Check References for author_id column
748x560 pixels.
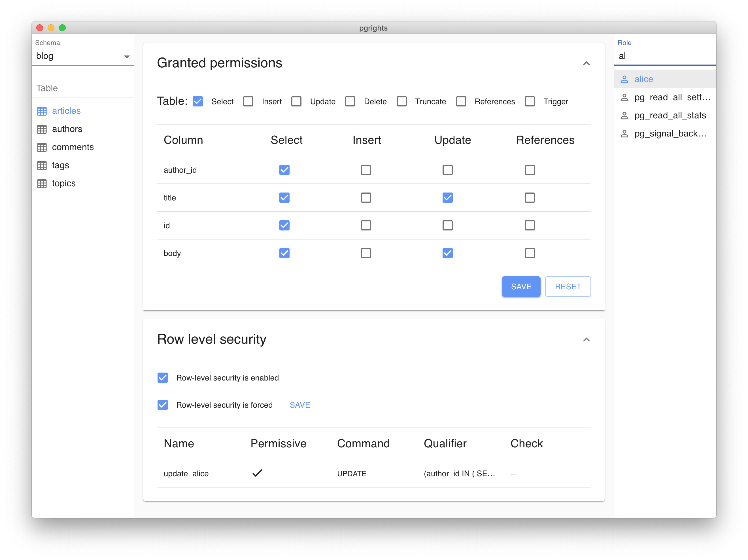point(530,170)
